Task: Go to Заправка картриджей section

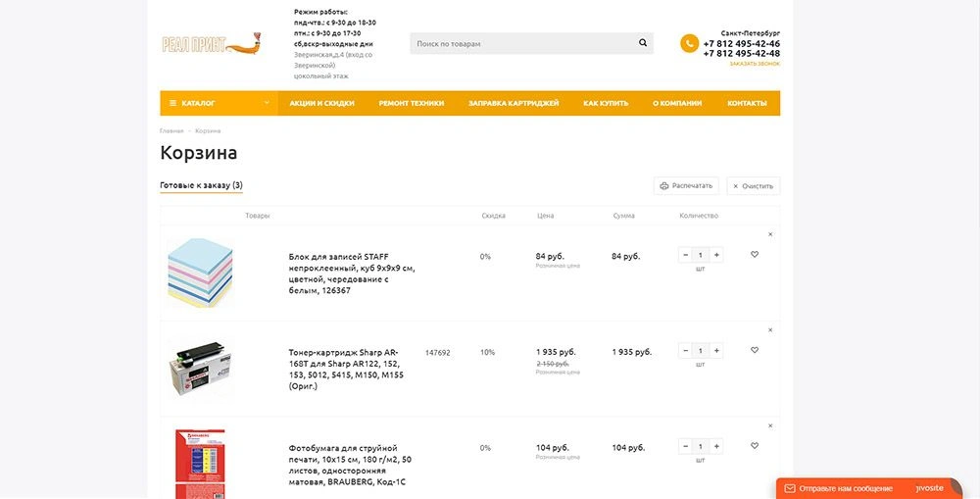Action: point(514,103)
